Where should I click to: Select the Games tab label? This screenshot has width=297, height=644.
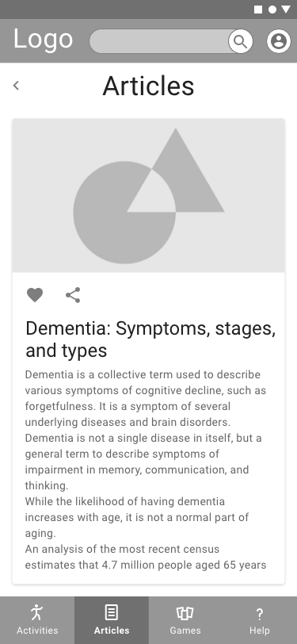pyautogui.click(x=185, y=631)
